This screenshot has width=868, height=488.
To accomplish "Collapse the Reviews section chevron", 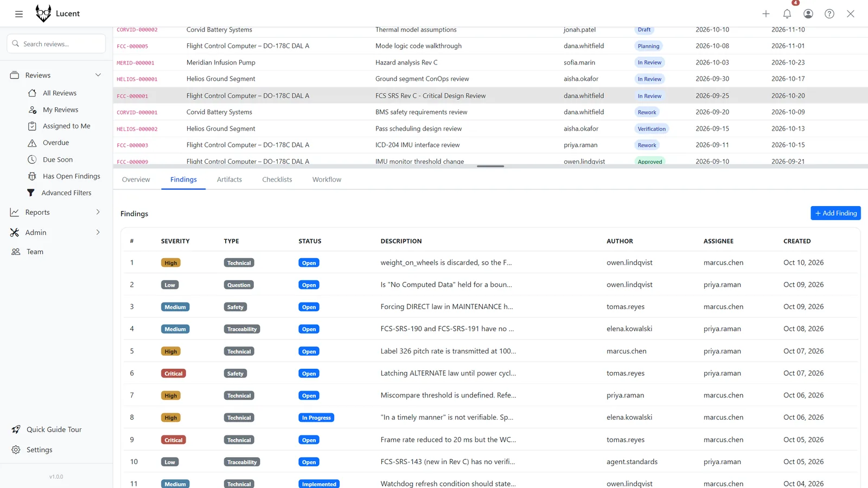I will click(98, 75).
